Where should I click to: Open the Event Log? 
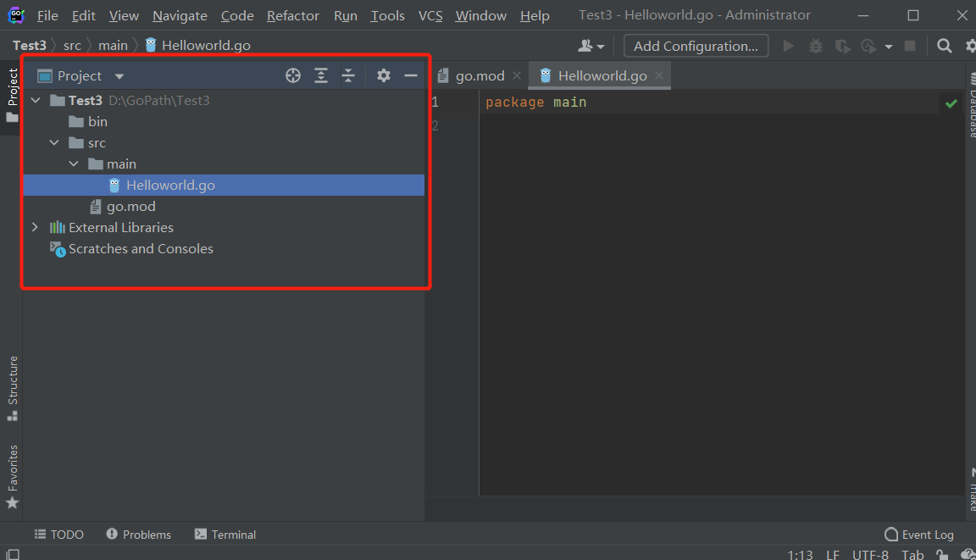[x=919, y=535]
